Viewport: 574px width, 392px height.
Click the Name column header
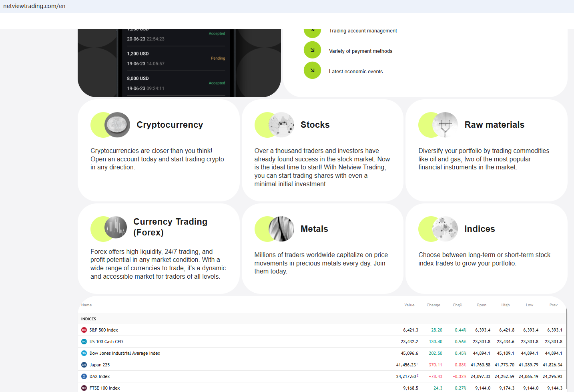[86, 305]
